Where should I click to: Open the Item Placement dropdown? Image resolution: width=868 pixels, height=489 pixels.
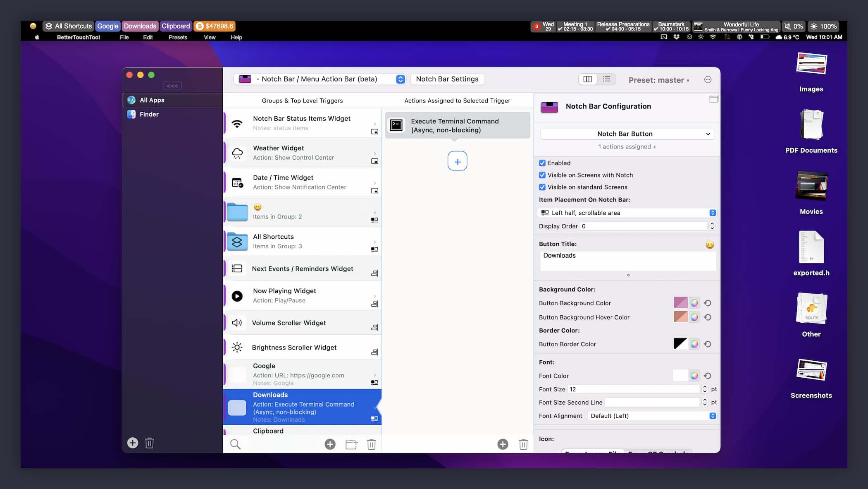627,213
